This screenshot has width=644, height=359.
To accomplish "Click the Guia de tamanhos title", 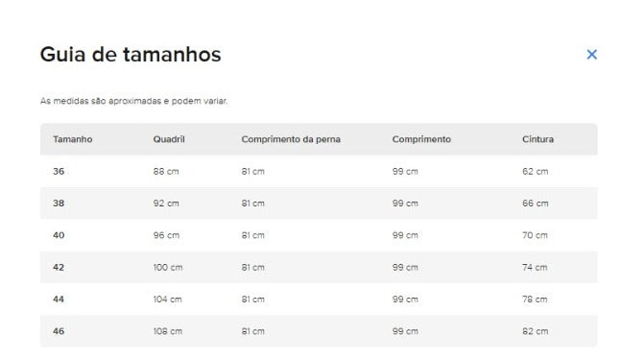I will [x=131, y=54].
